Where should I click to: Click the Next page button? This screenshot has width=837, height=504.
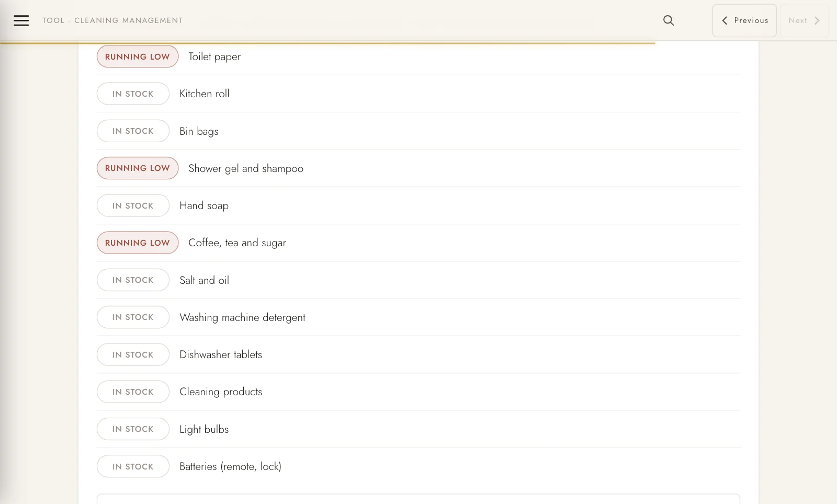click(804, 20)
